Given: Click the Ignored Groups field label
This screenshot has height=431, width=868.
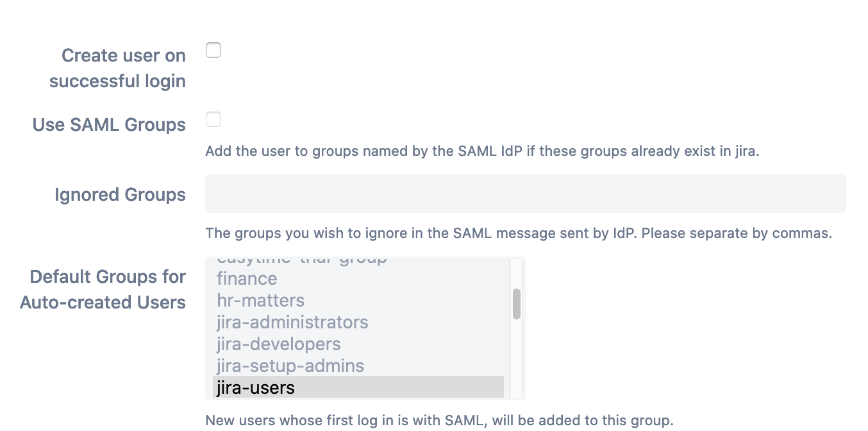Looking at the screenshot, I should pyautogui.click(x=120, y=194).
